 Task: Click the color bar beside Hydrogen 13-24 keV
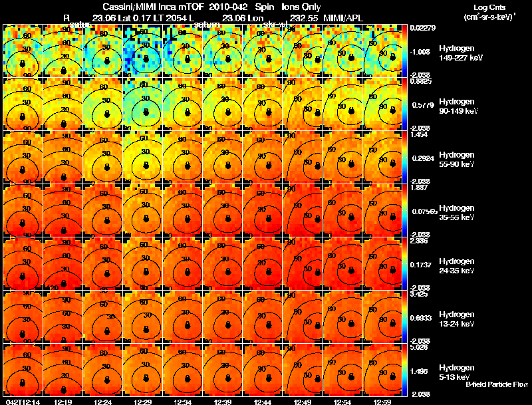(404, 317)
